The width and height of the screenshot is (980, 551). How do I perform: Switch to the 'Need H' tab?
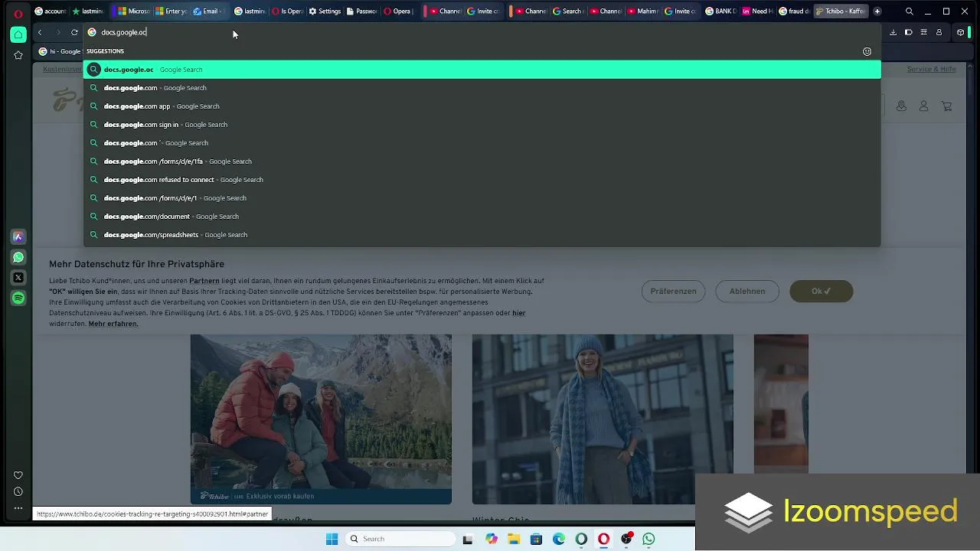tap(757, 11)
